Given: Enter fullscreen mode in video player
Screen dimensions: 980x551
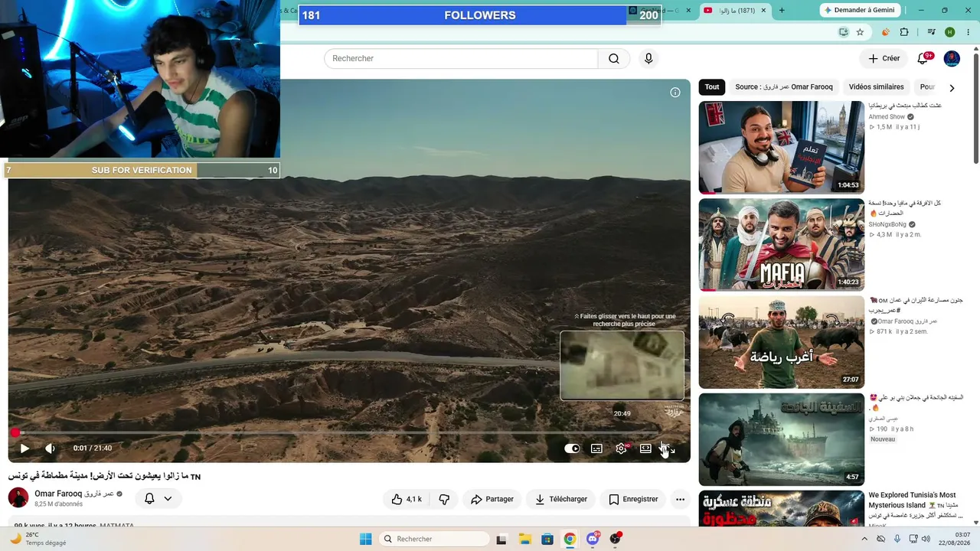Looking at the screenshot, I should tap(668, 448).
